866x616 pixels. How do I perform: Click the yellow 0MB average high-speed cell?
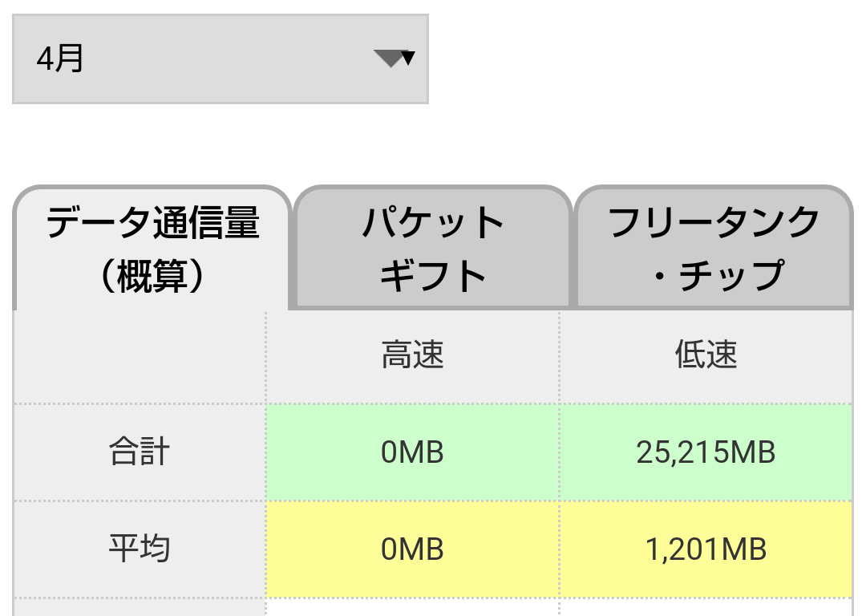click(412, 549)
